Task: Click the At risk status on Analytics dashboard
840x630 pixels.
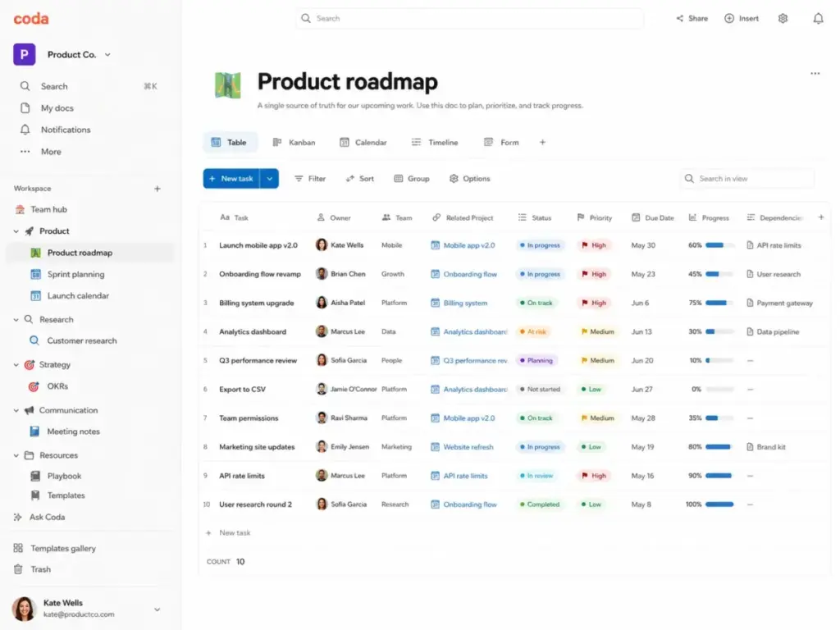Action: pyautogui.click(x=532, y=332)
